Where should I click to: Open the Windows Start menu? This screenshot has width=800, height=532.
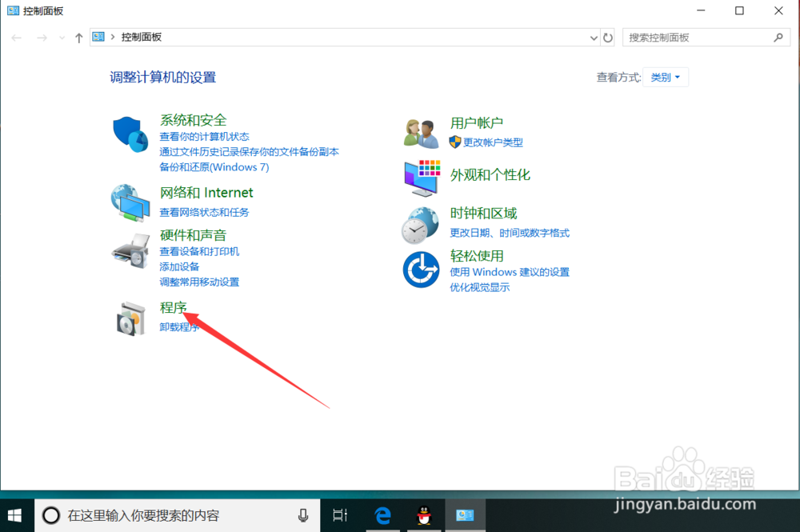pyautogui.click(x=14, y=515)
